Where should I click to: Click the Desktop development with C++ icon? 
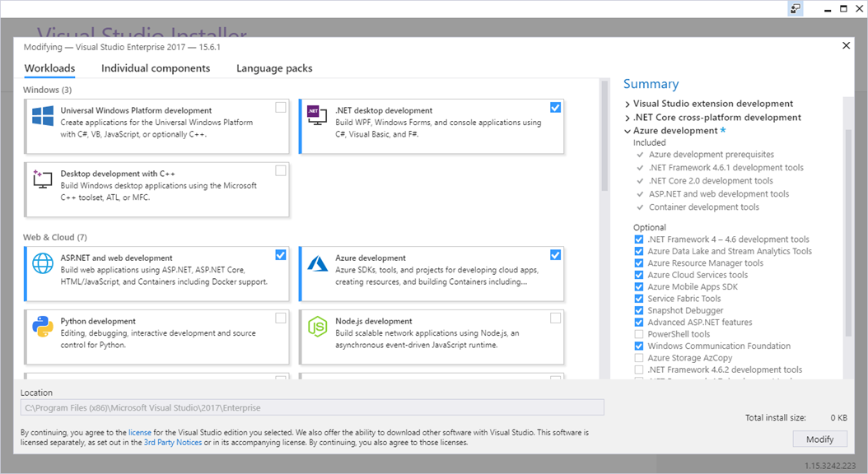pos(42,179)
